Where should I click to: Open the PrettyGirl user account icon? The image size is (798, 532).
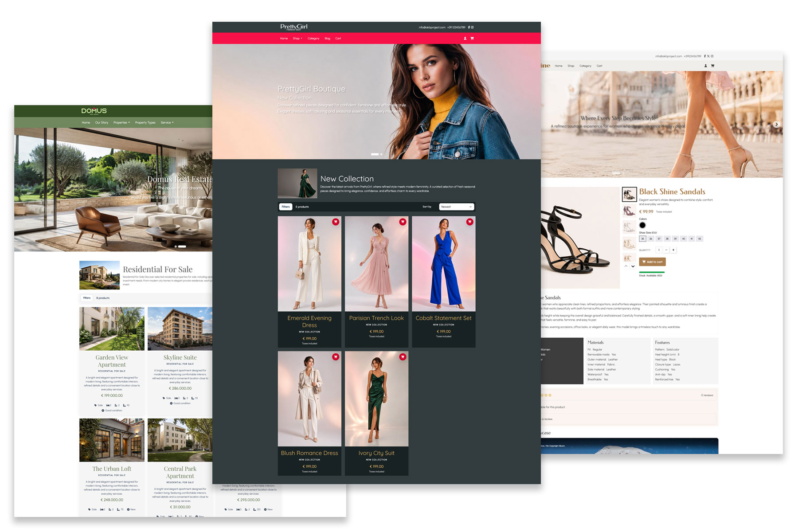(465, 38)
